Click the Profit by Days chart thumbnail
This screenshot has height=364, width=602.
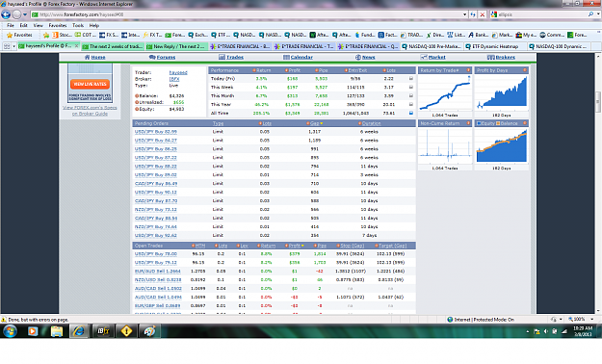(502, 92)
